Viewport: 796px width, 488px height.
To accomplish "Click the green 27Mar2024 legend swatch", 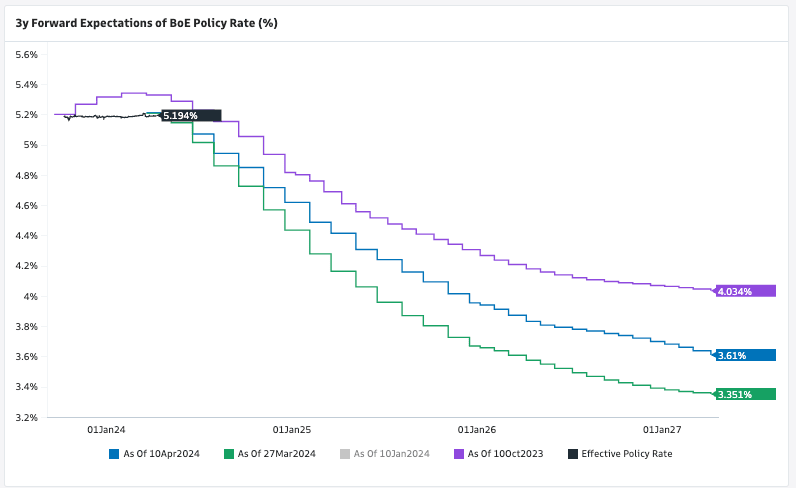I will coord(229,453).
